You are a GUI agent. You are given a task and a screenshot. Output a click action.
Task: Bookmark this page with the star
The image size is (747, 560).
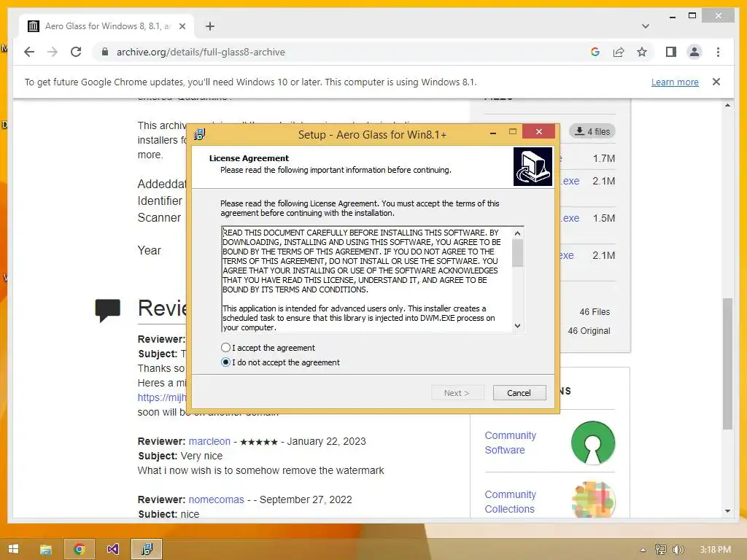pos(642,52)
